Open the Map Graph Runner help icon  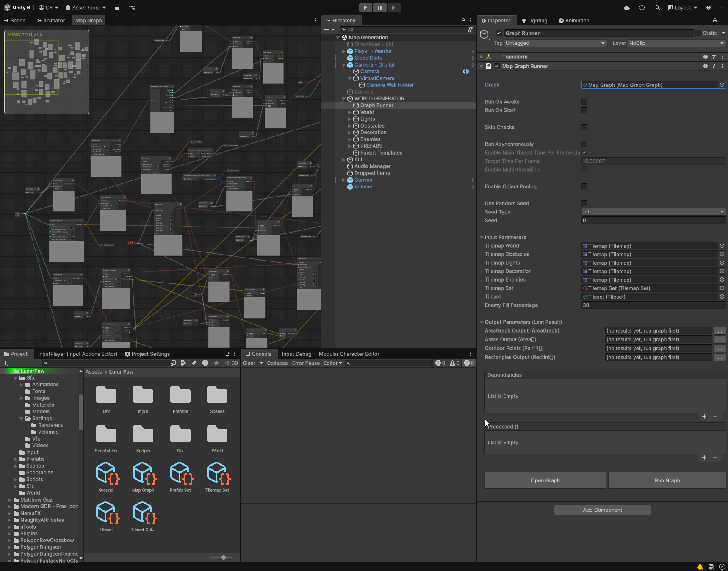[705, 66]
